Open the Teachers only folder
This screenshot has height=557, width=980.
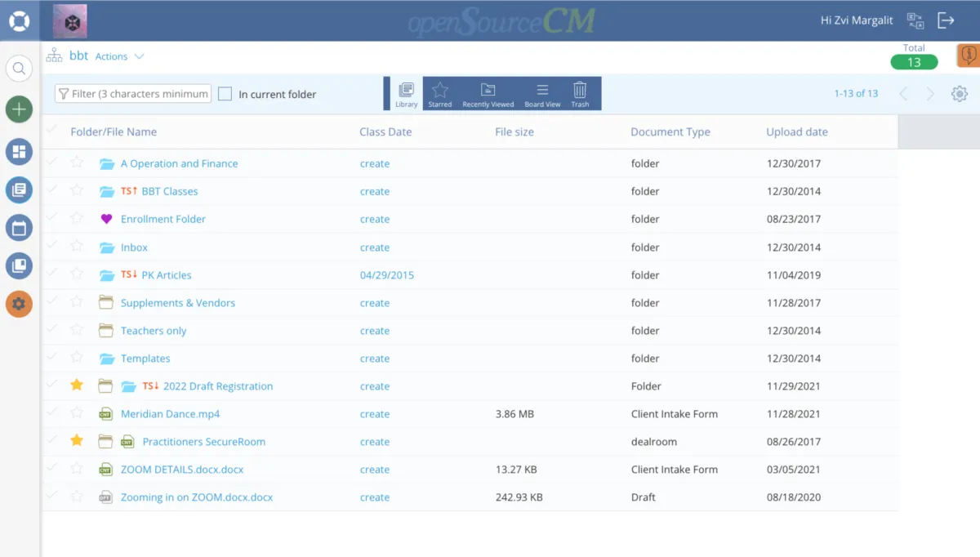tap(154, 331)
